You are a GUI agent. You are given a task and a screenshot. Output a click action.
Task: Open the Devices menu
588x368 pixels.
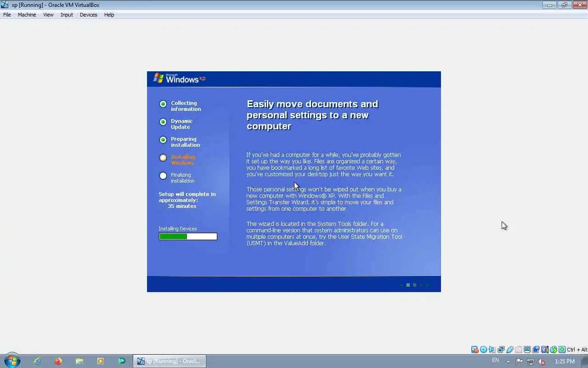(88, 15)
